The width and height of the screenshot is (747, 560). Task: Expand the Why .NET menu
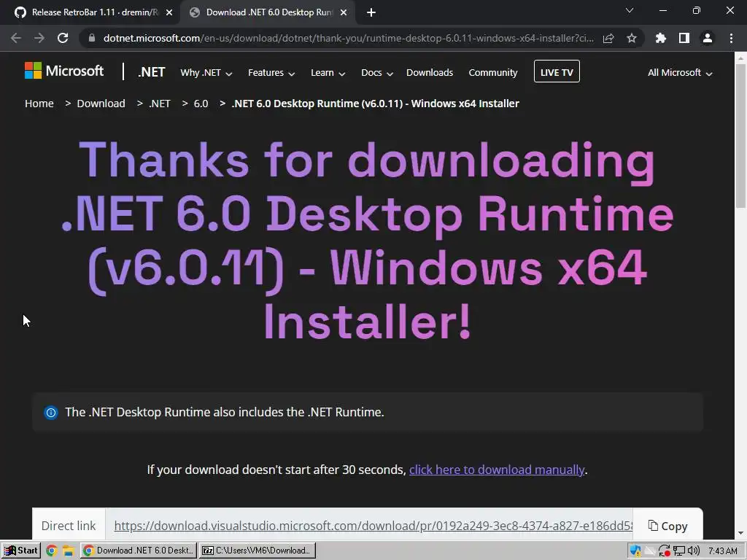[x=206, y=73]
